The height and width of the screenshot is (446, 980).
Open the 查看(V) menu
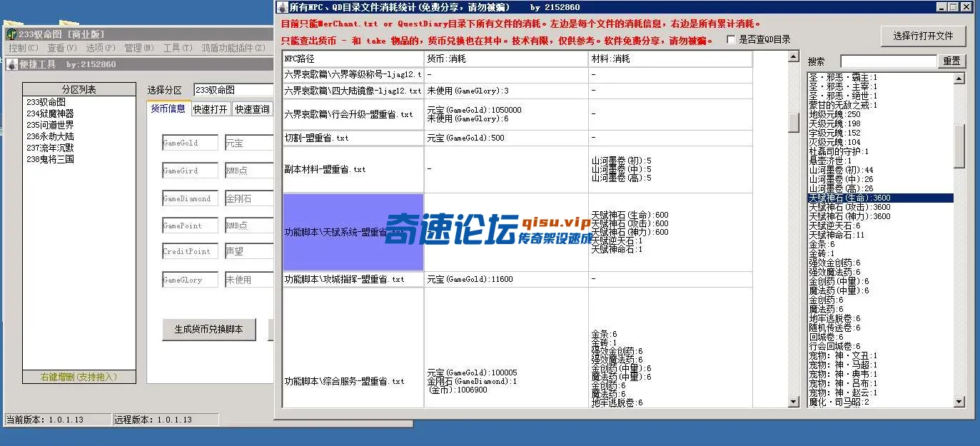[62, 48]
